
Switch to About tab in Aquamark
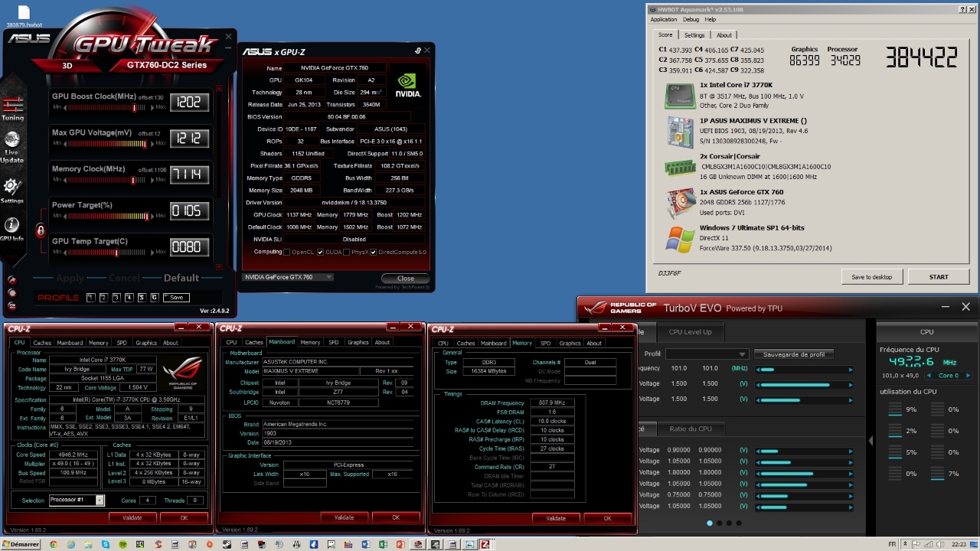[x=724, y=35]
